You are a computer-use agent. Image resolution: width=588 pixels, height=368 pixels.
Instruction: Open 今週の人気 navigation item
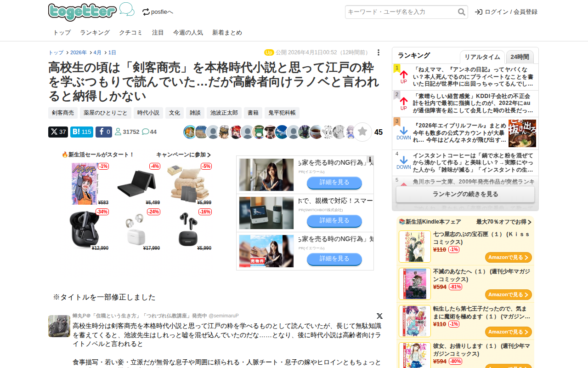(188, 33)
